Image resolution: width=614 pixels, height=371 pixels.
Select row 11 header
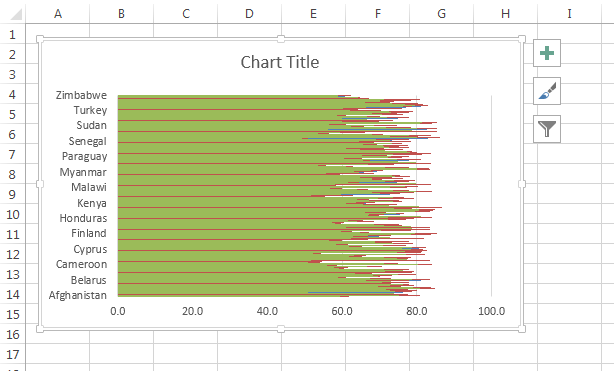tap(13, 234)
